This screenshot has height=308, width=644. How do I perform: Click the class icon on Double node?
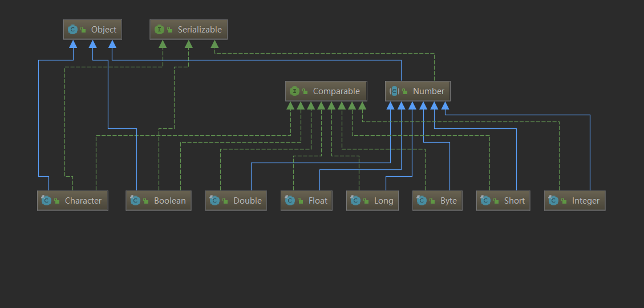(214, 201)
